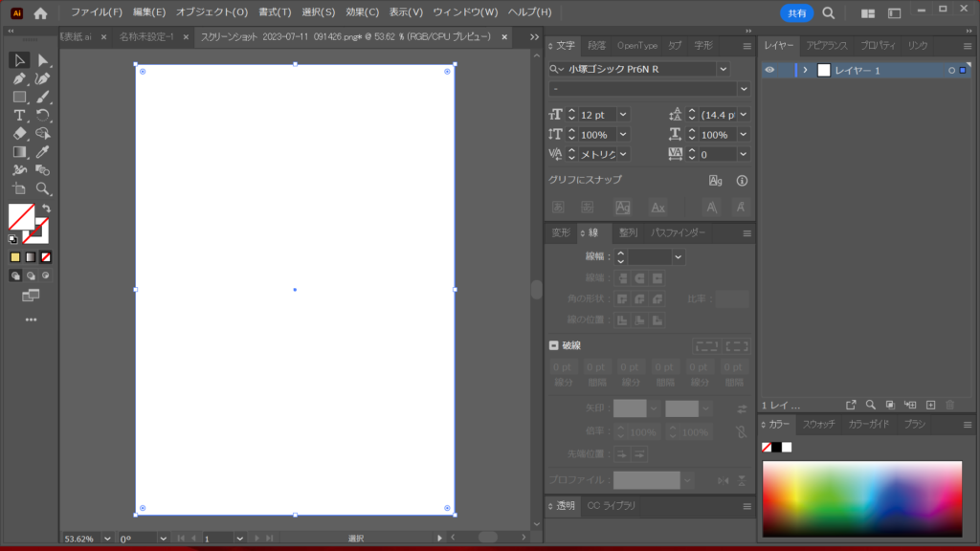Select the Rectangle tool
The width and height of the screenshot is (980, 551).
(19, 97)
